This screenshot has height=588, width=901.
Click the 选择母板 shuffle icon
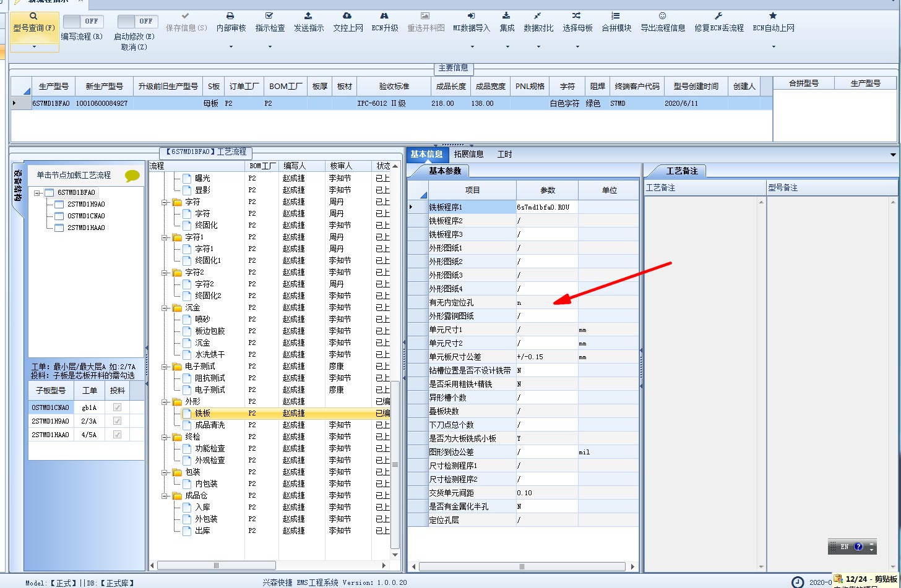[x=577, y=15]
